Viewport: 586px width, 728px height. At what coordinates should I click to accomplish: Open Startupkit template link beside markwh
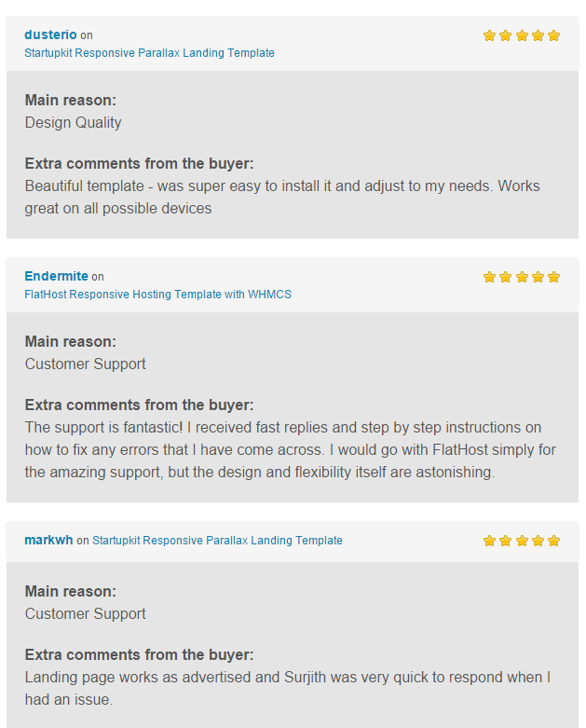coord(217,541)
